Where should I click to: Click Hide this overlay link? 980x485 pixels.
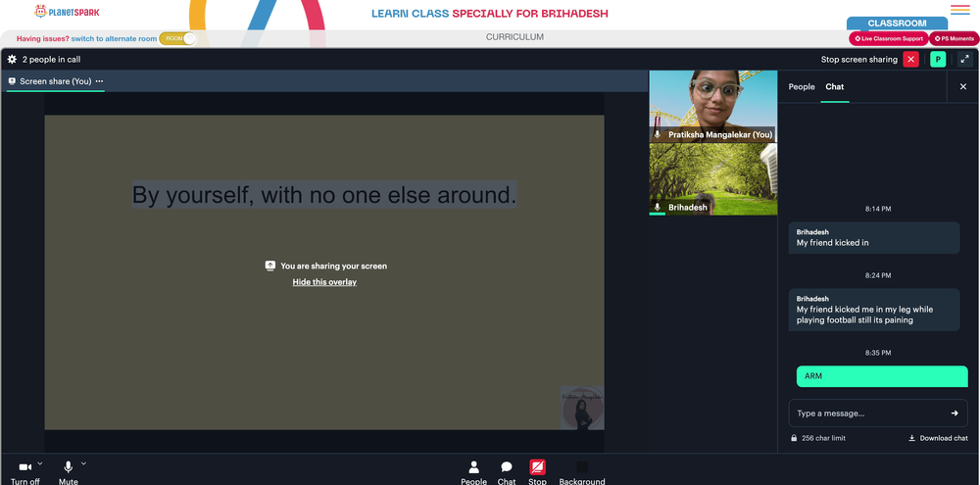pyautogui.click(x=324, y=282)
